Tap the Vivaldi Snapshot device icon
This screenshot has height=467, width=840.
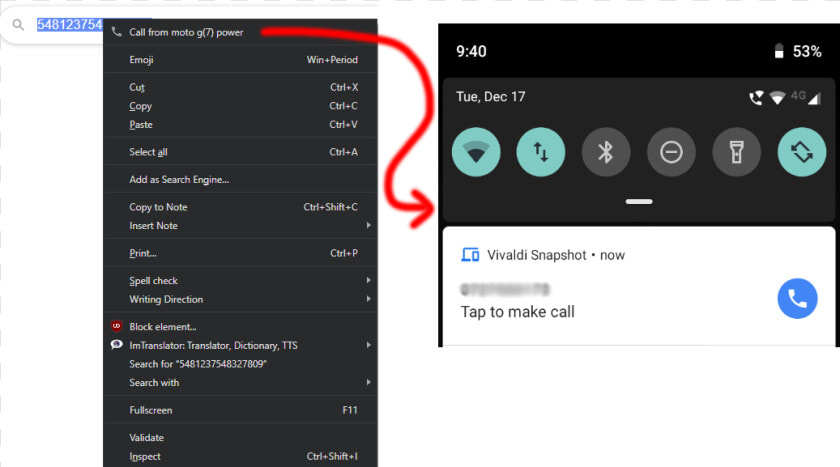pyautogui.click(x=470, y=255)
